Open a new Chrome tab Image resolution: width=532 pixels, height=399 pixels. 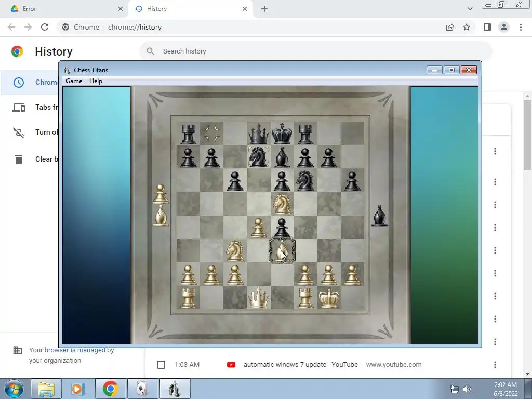click(264, 9)
